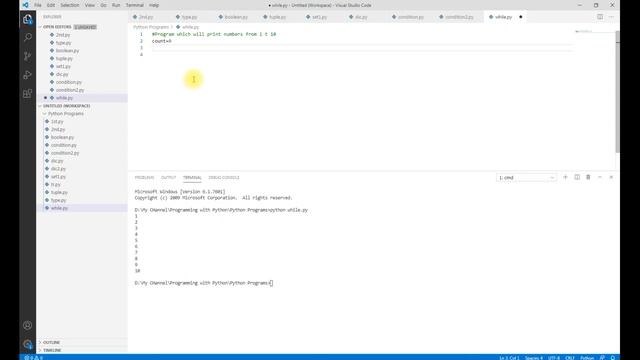Click the feedback icon in status bar
This screenshot has width=640, height=360.
point(602,358)
